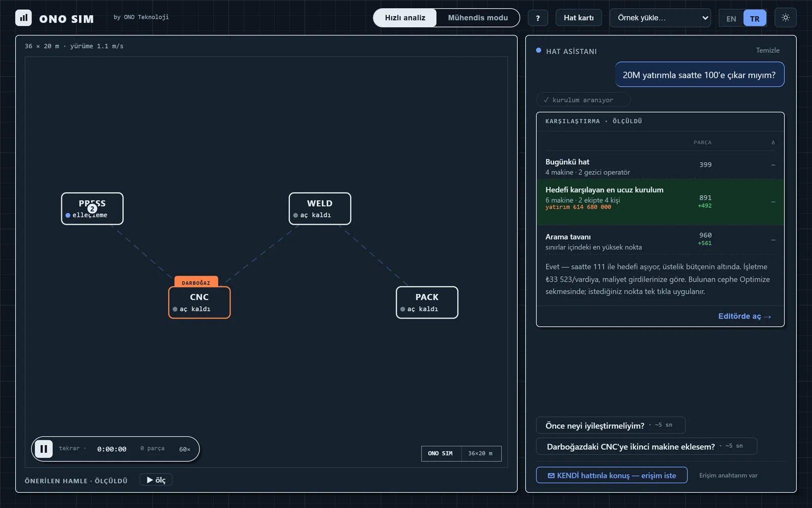Select the CNC bottleneck machine node
This screenshot has height=508, width=812.
199,302
